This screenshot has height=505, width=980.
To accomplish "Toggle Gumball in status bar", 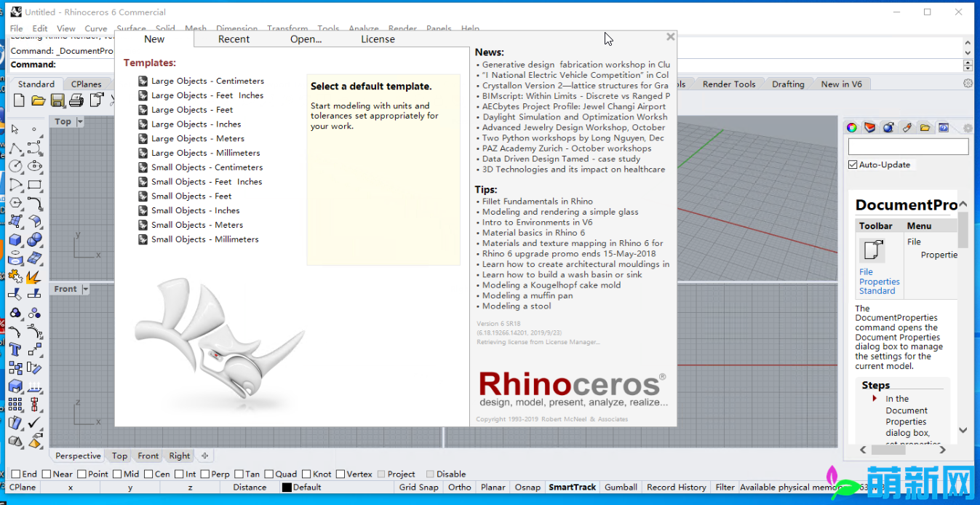I will [x=621, y=488].
